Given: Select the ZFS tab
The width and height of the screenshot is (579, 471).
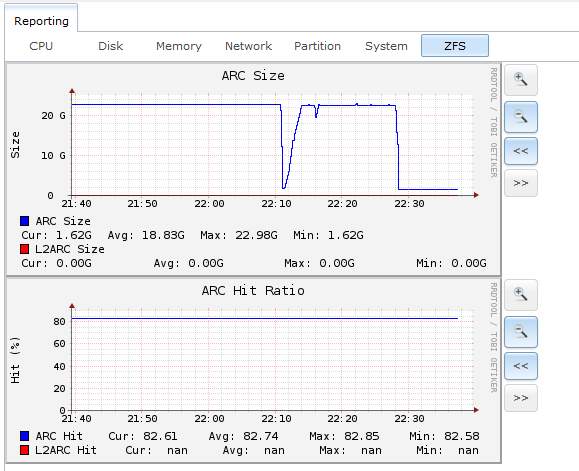Looking at the screenshot, I should 455,46.
